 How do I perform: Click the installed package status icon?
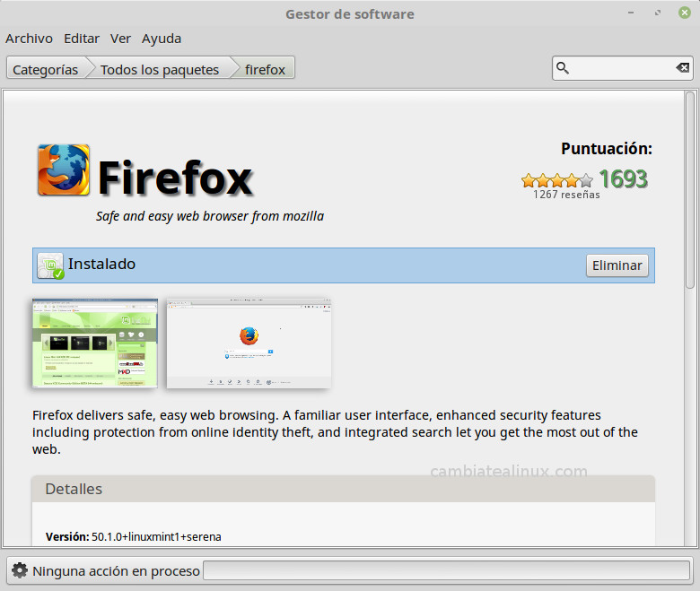(50, 265)
